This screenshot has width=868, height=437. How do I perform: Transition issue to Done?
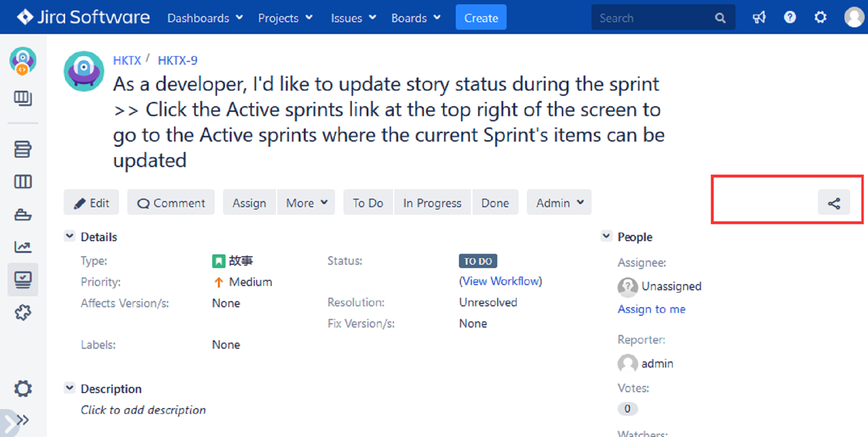coord(495,202)
